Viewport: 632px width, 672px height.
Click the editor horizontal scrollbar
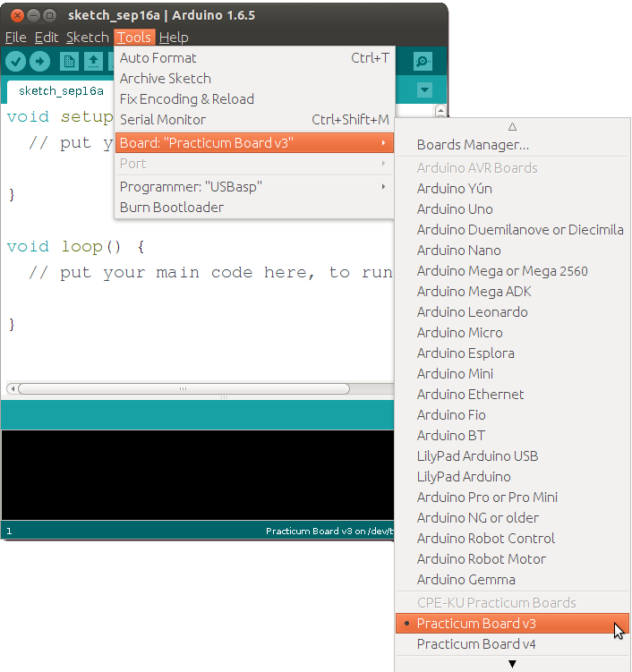184,389
